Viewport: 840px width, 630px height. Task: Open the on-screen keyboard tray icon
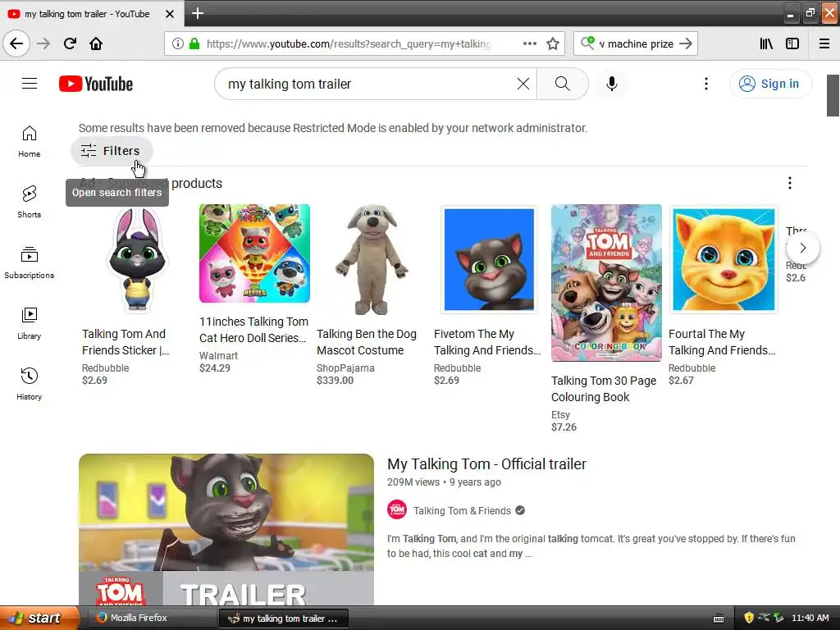click(719, 619)
